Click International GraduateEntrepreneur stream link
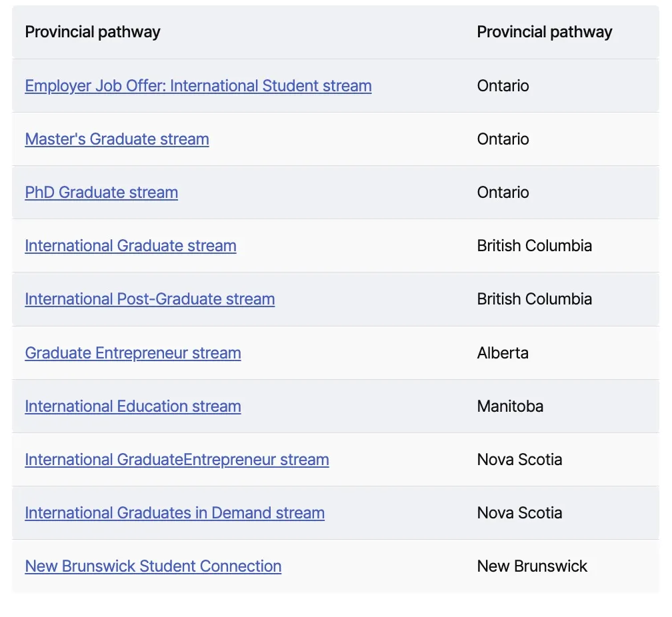672x617 pixels. click(177, 460)
